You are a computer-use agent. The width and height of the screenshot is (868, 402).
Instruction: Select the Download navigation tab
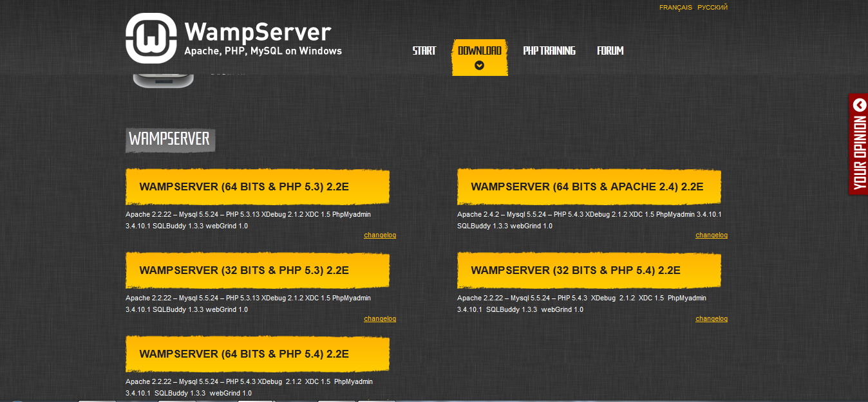tap(479, 50)
